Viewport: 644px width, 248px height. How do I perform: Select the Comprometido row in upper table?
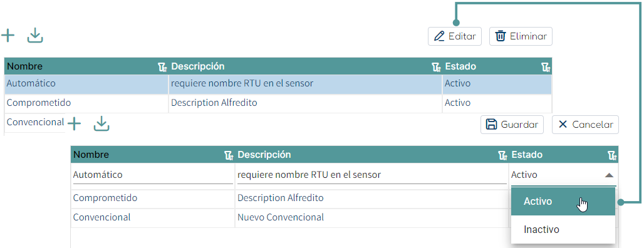point(278,103)
